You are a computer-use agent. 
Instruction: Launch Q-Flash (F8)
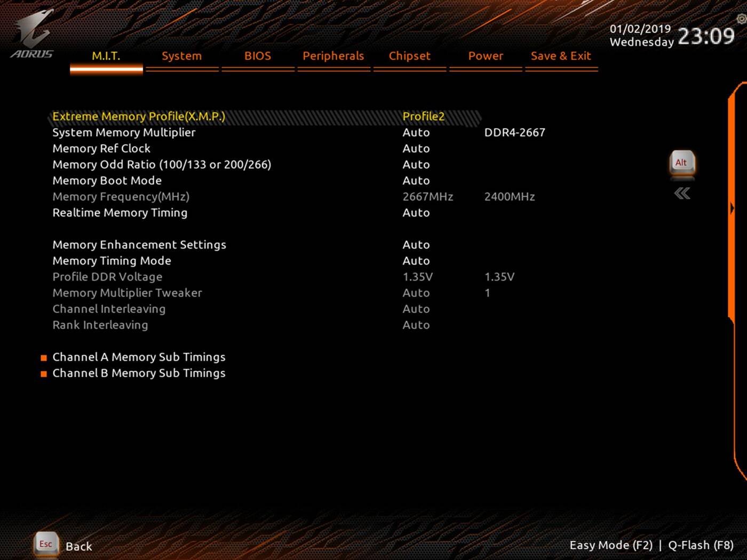[x=700, y=545]
